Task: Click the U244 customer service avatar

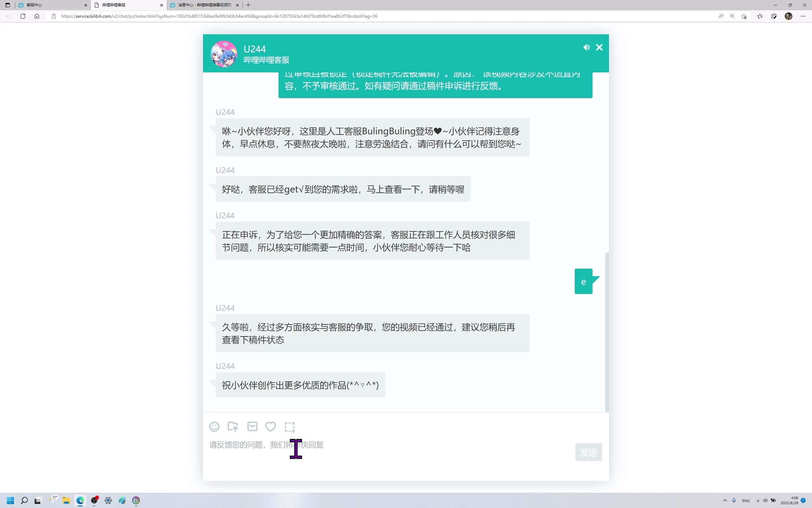Action: click(x=224, y=54)
